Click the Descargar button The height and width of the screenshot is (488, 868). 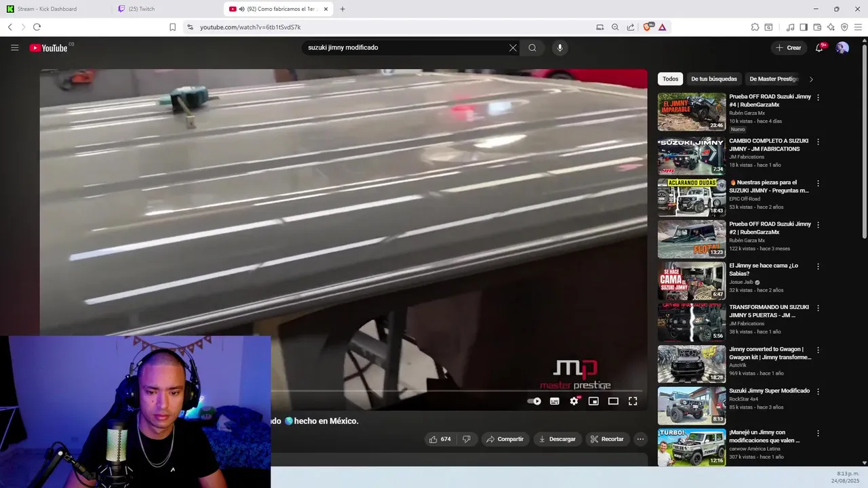pos(557,439)
